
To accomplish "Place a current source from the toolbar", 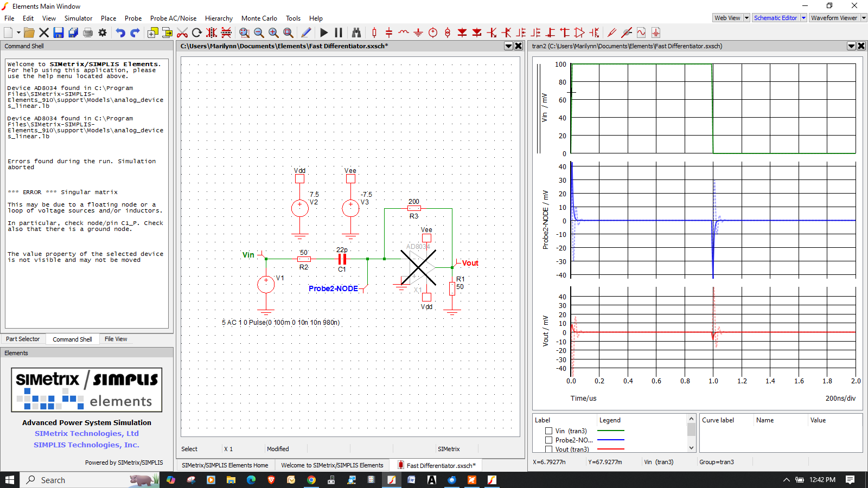I will (448, 33).
